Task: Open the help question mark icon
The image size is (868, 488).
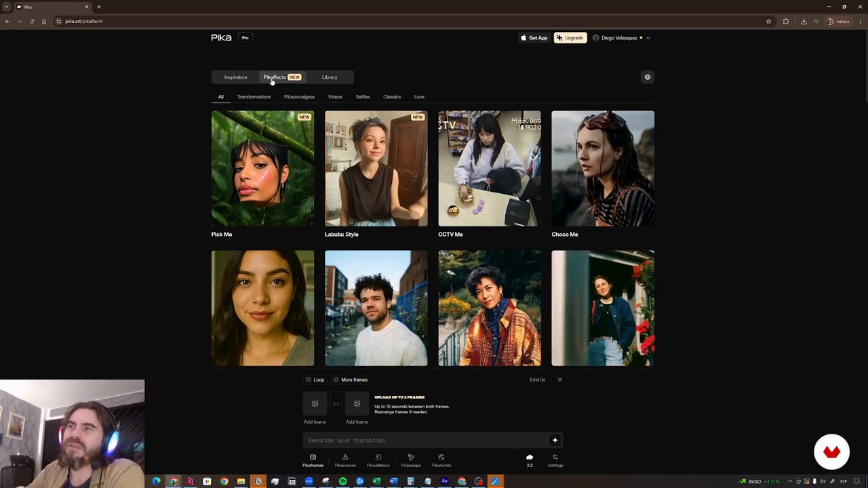Action: pyautogui.click(x=647, y=77)
